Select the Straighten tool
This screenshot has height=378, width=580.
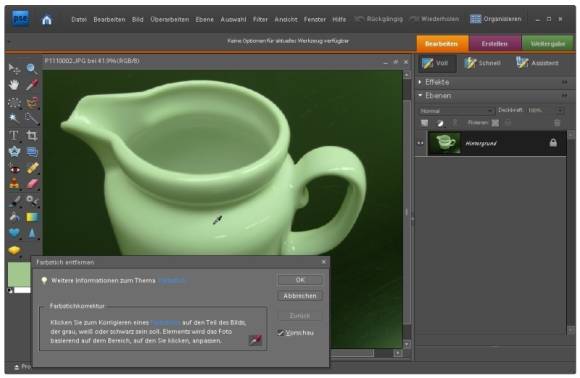(32, 152)
